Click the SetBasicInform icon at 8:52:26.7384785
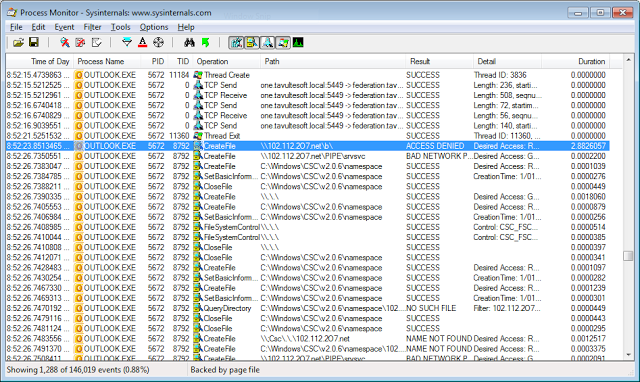The height and width of the screenshot is (382, 640). click(198, 176)
